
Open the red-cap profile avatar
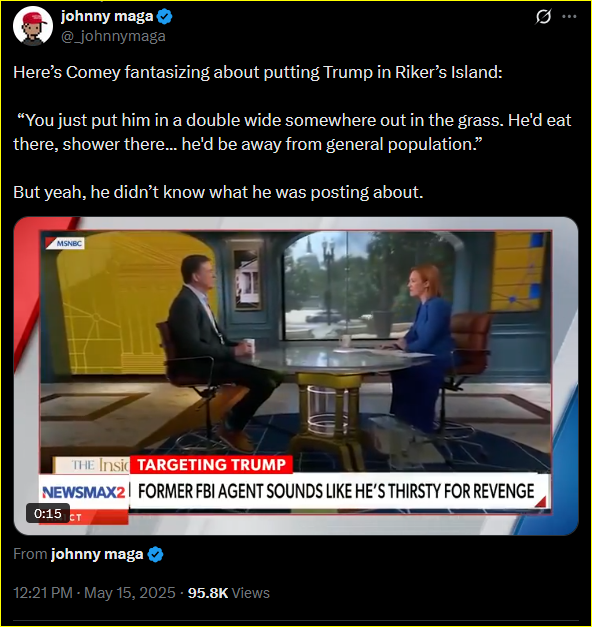[x=33, y=26]
